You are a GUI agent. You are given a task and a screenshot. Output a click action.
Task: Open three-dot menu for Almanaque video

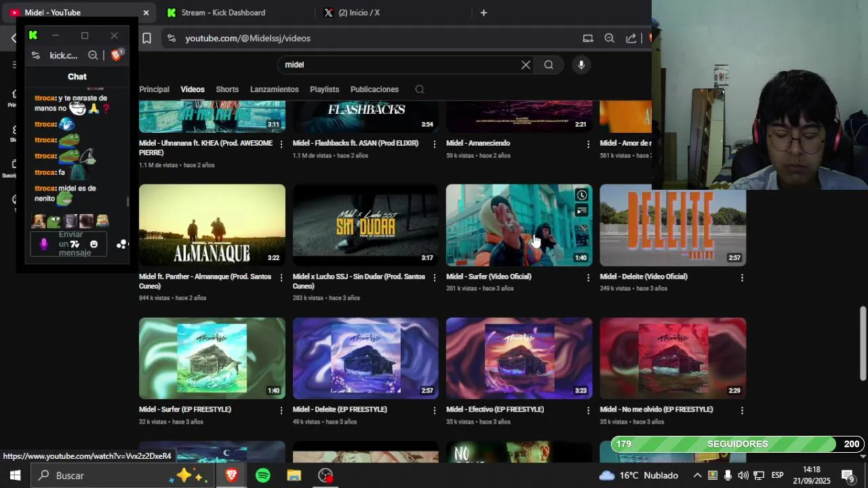pos(281,278)
